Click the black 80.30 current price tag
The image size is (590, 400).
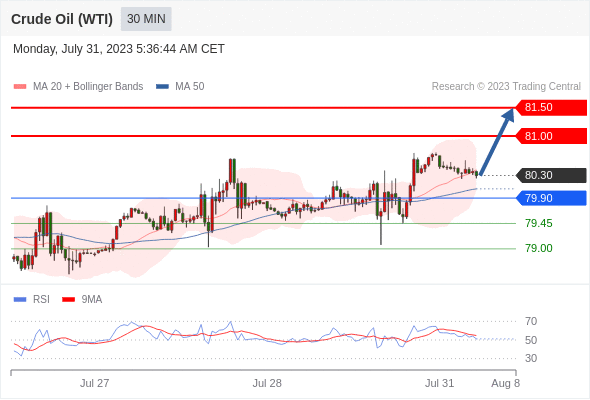(550, 175)
